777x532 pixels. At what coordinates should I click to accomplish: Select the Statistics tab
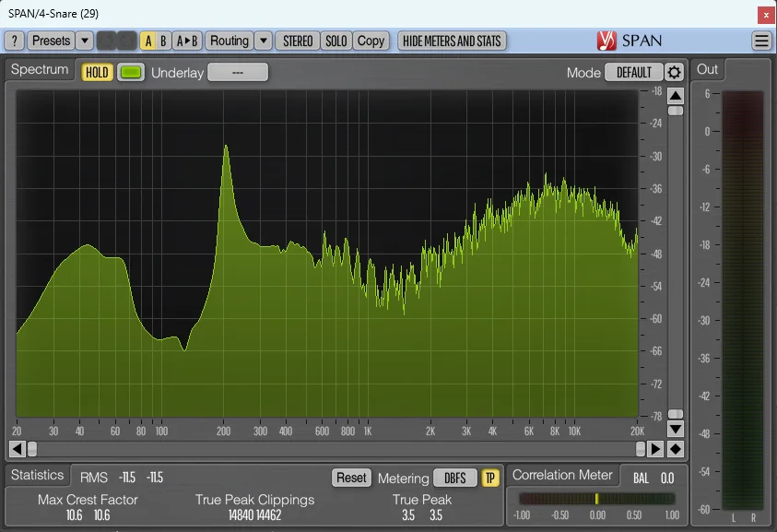click(x=38, y=475)
